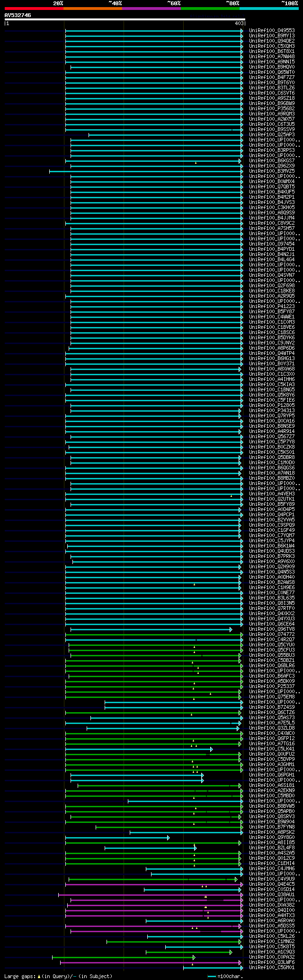Select subject label UniRef100_Q6PGH1
The height and width of the screenshot is (980, 303).
coord(272,775)
